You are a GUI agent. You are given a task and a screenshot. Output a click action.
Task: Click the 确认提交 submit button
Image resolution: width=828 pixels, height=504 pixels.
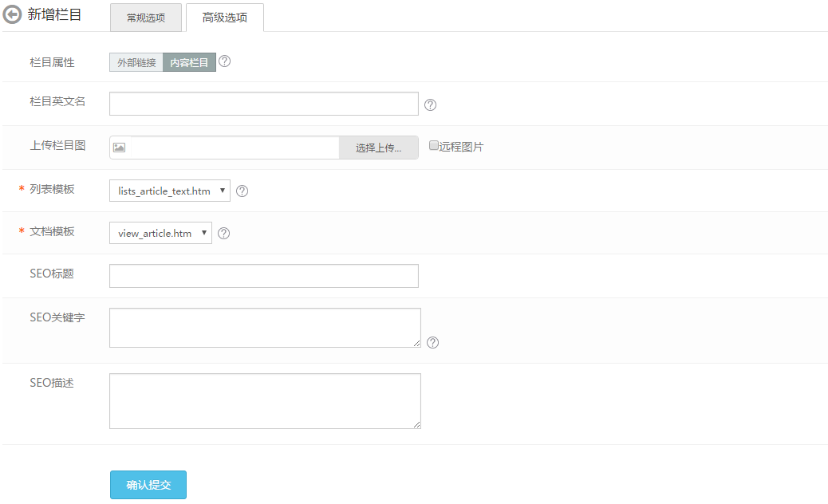pyautogui.click(x=148, y=485)
